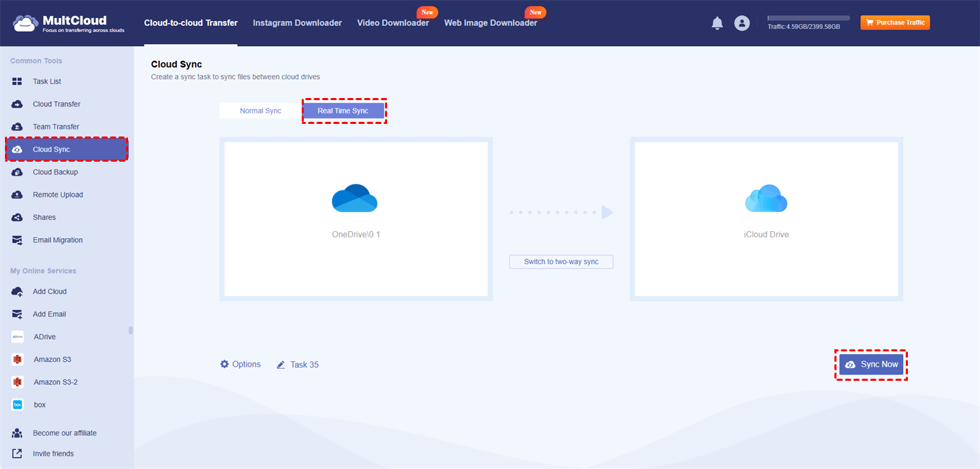Open user account avatar icon
This screenshot has width=980, height=469.
click(742, 23)
